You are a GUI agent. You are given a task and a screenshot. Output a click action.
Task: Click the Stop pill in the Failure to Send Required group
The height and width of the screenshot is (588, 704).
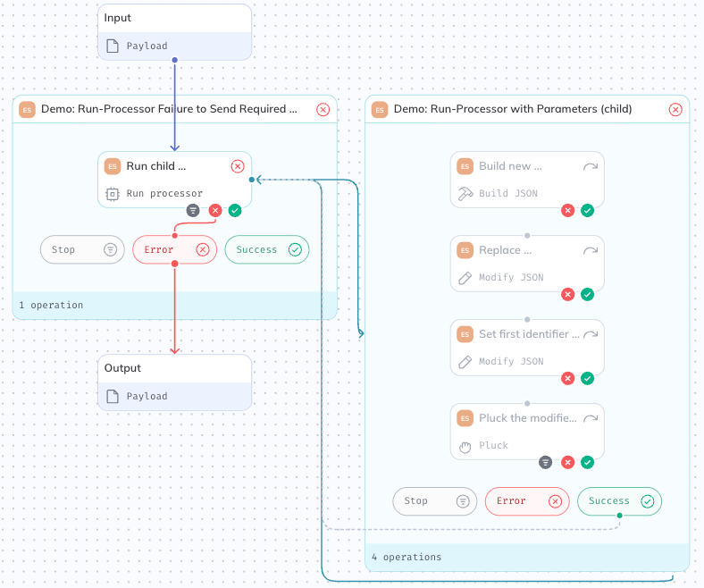tap(82, 249)
